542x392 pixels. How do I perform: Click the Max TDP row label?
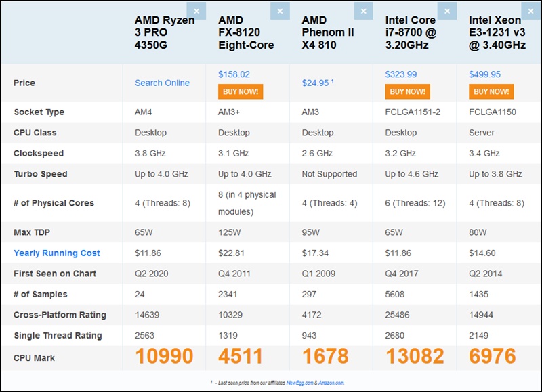[32, 232]
